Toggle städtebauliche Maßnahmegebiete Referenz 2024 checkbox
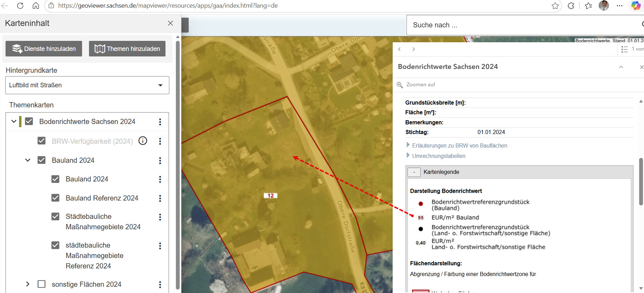Image resolution: width=644 pixels, height=293 pixels. click(55, 245)
